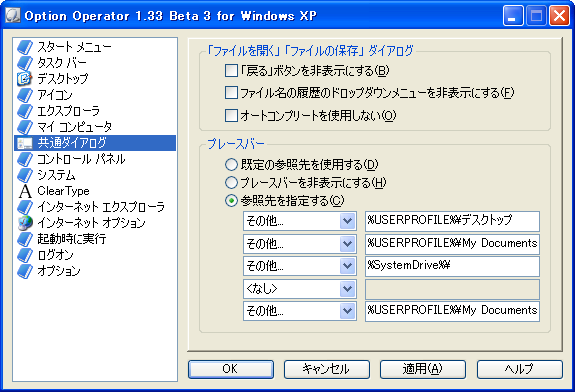Click the オプション book icon
Image resolution: width=575 pixels, height=392 pixels.
[25, 271]
